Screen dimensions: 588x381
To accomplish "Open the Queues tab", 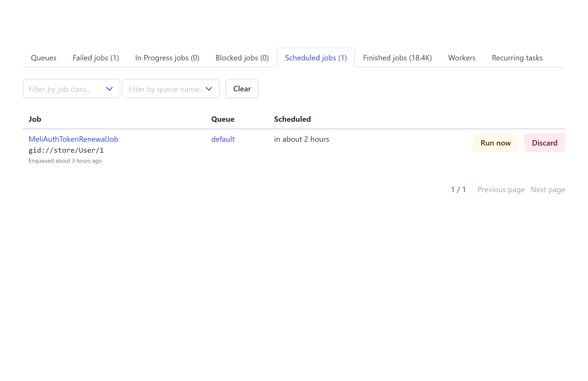I will pyautogui.click(x=44, y=58).
